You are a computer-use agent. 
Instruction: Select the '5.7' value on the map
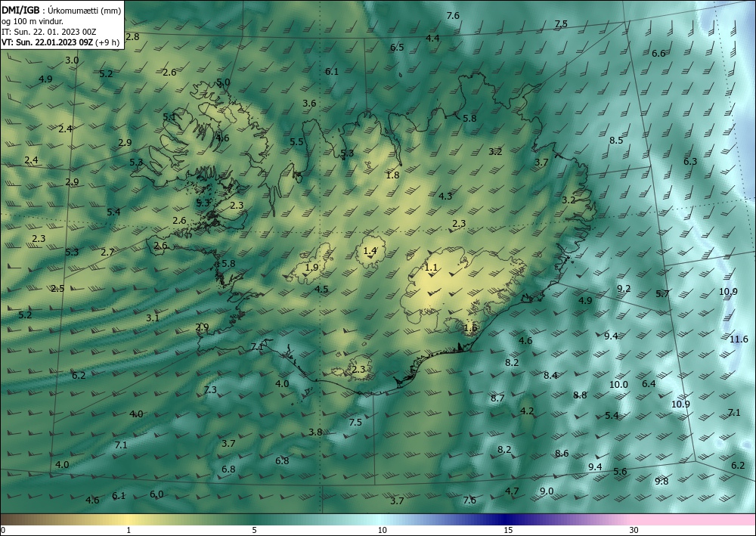[662, 293]
